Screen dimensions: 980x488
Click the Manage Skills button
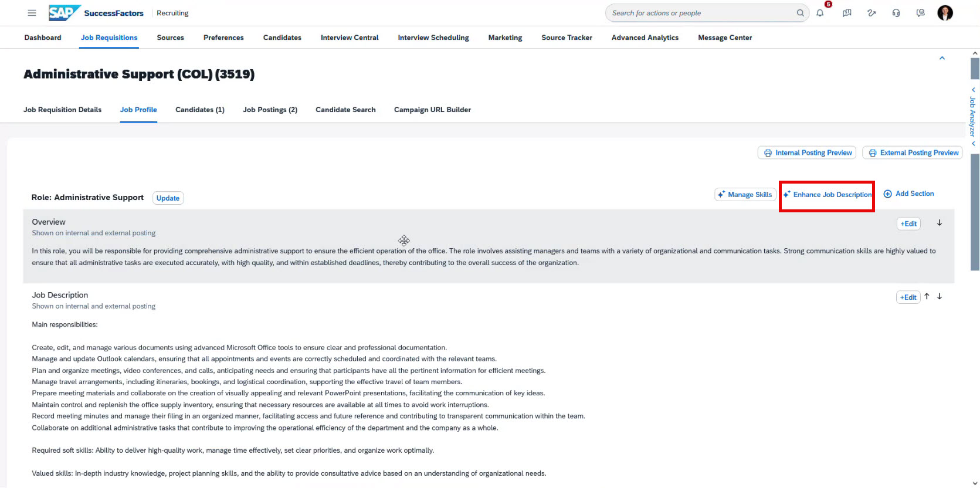(x=745, y=195)
